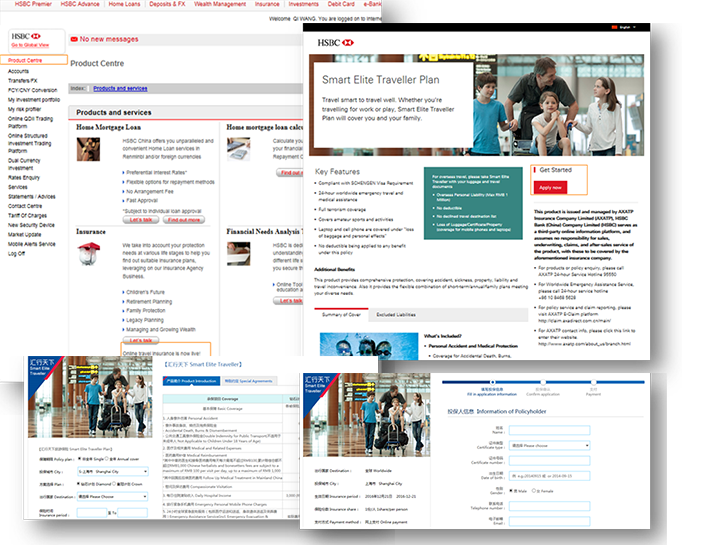Switch to the Summary of Cover tab
Screen dimensions: 726x545
pos(341,315)
